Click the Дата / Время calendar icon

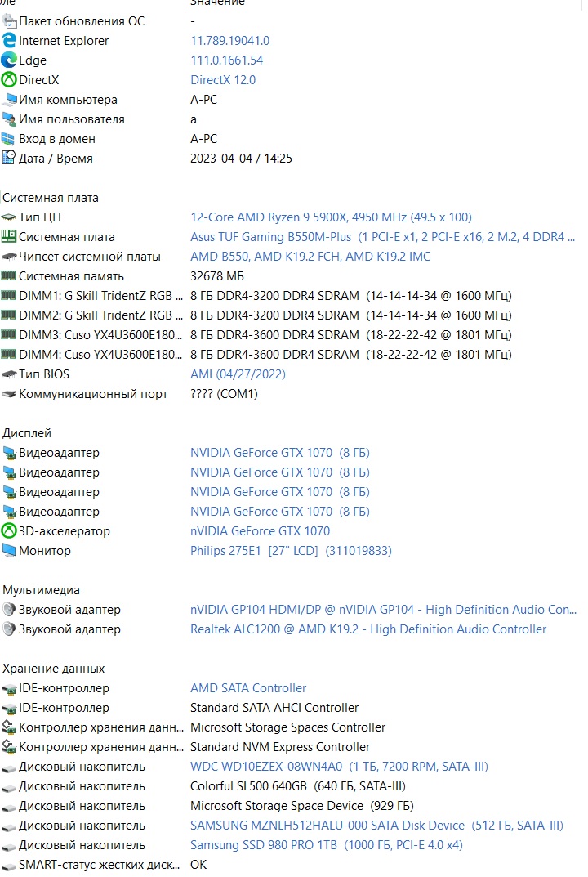[9, 159]
